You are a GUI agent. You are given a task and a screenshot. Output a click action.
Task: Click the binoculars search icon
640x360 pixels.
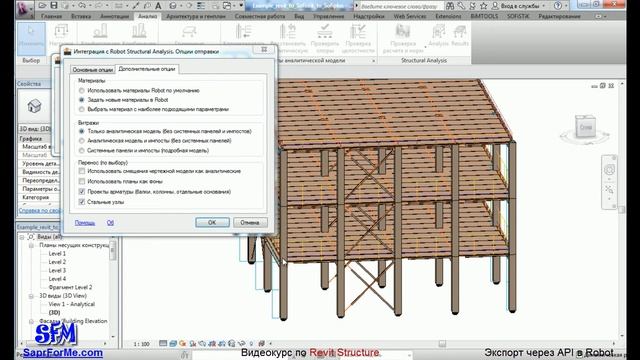(x=450, y=6)
